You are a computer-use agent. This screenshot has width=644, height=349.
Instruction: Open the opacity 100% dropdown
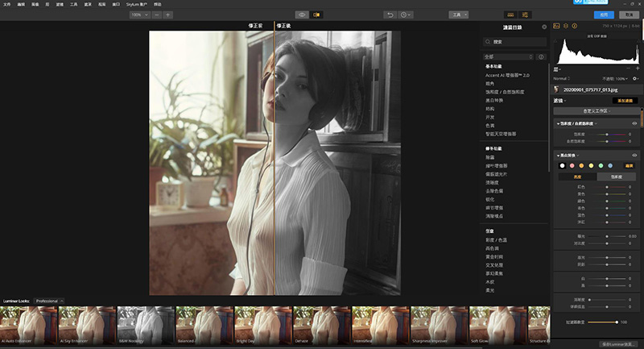click(615, 78)
